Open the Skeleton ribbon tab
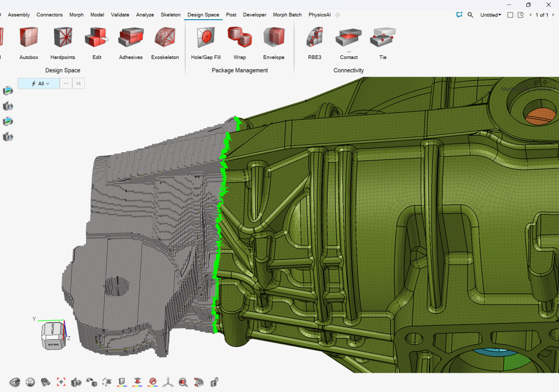The width and height of the screenshot is (559, 392). point(170,14)
